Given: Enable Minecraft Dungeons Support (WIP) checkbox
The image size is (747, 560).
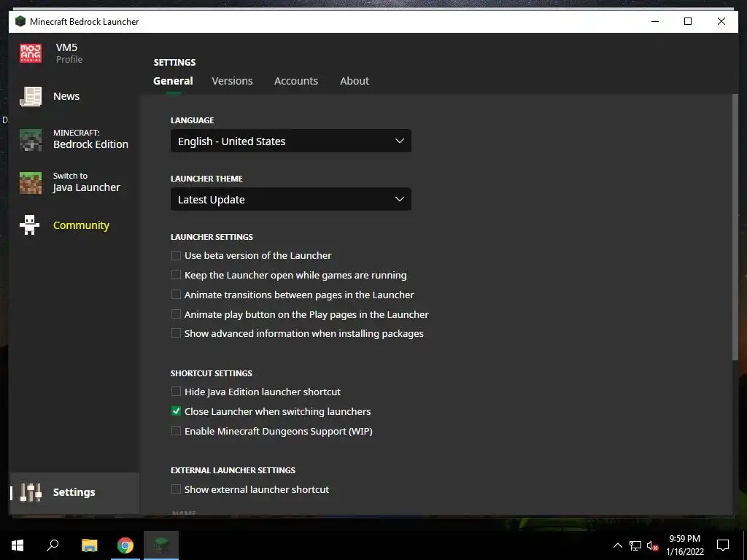Looking at the screenshot, I should (176, 431).
